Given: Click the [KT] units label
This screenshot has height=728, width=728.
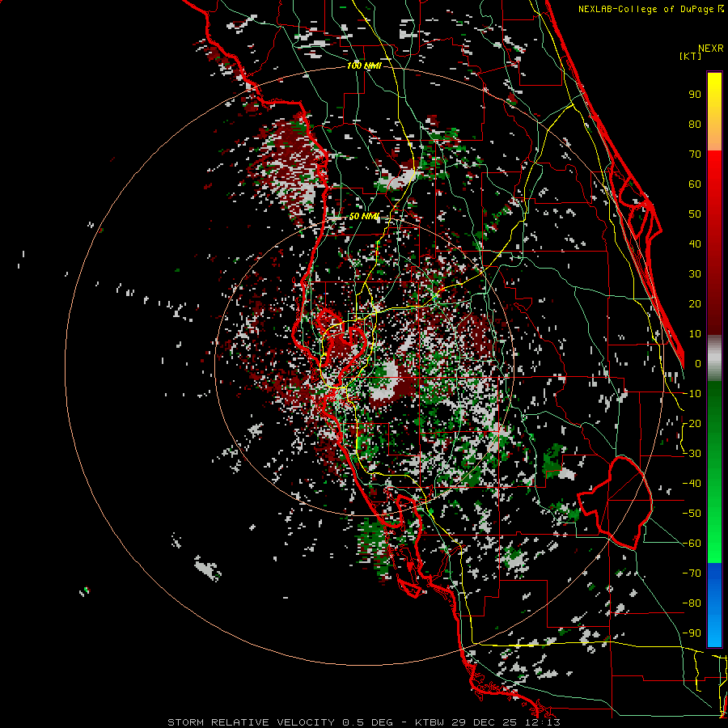Looking at the screenshot, I should 690,56.
